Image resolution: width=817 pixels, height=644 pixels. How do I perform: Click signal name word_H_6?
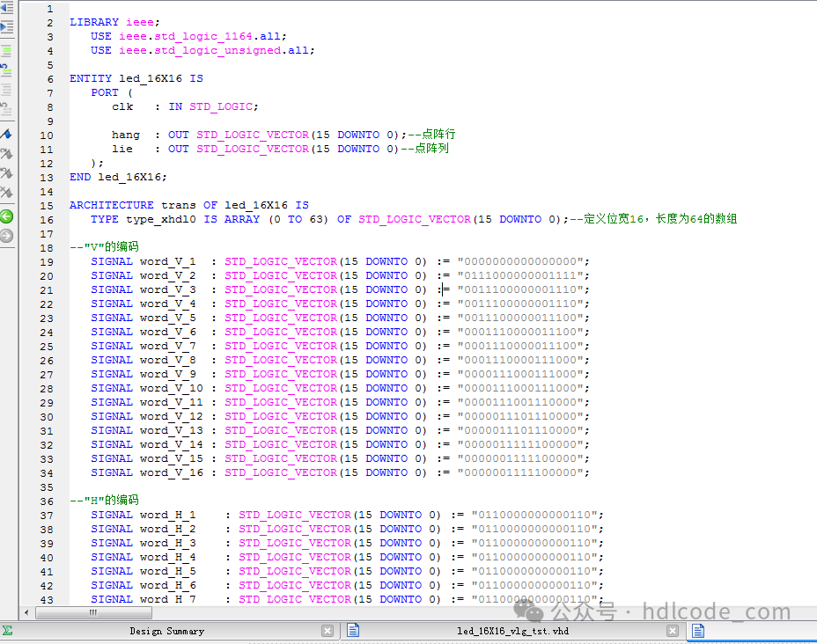point(168,585)
